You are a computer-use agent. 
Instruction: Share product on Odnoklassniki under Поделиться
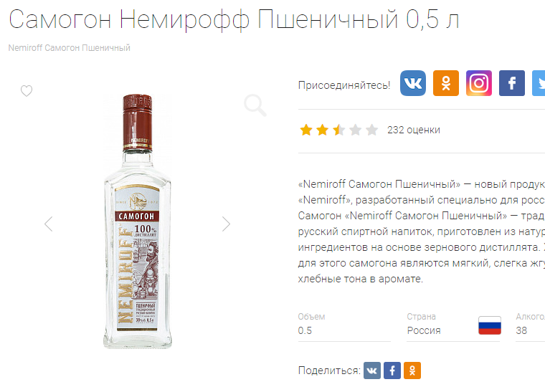(412, 371)
